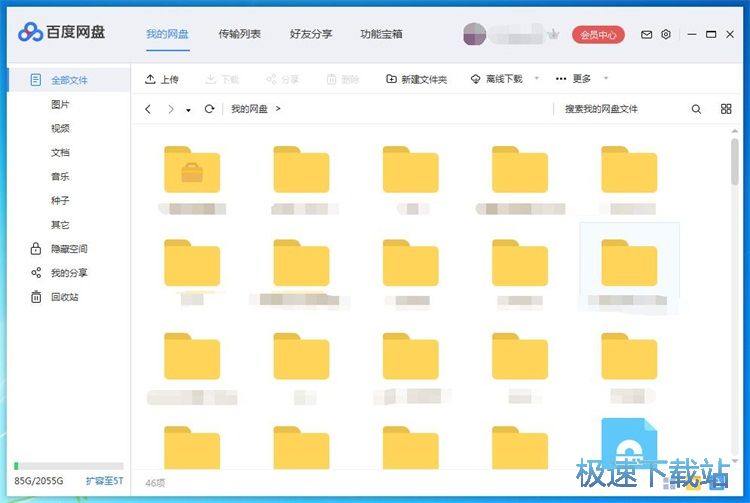Open the 好友分享 tab
This screenshot has width=750, height=503.
click(311, 34)
